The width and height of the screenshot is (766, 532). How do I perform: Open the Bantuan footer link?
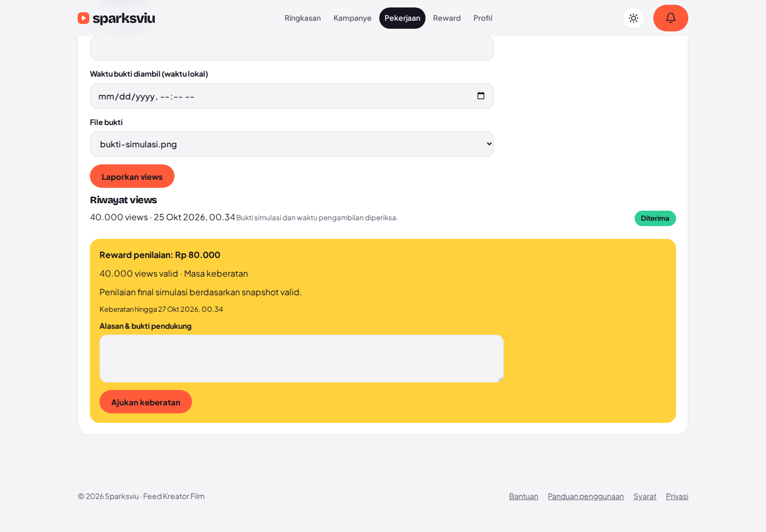(x=523, y=496)
